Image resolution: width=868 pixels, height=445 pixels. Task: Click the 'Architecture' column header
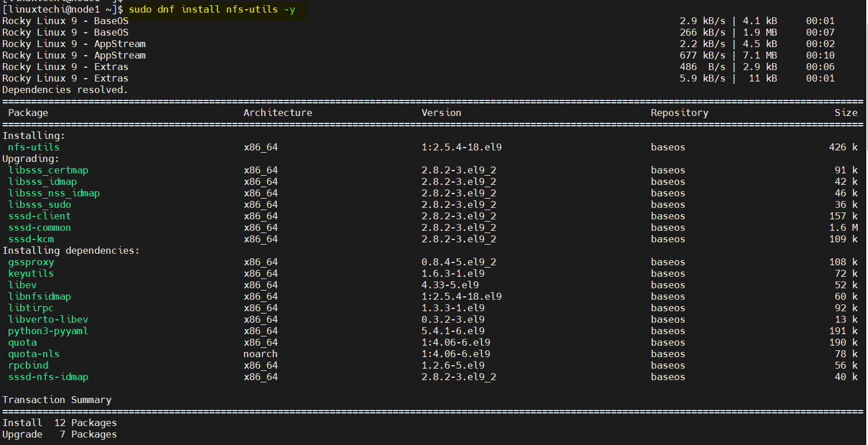pyautogui.click(x=278, y=113)
